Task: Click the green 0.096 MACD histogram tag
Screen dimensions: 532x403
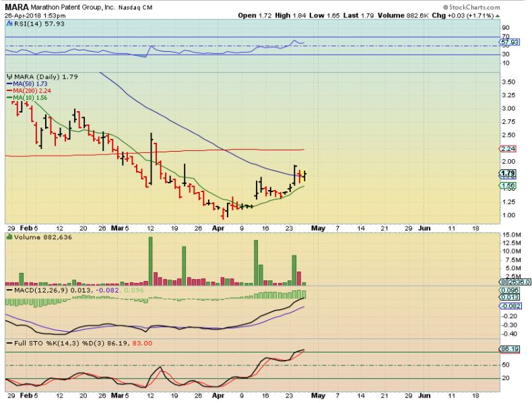Action: tap(510, 290)
